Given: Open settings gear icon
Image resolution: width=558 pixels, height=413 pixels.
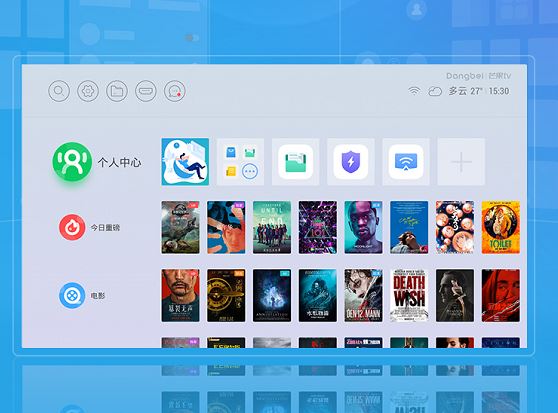Looking at the screenshot, I should click(x=88, y=91).
